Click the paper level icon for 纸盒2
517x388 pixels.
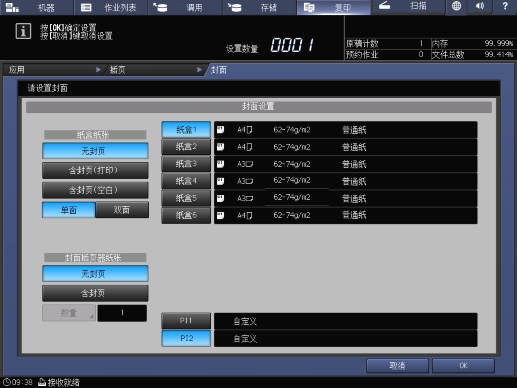coord(221,147)
